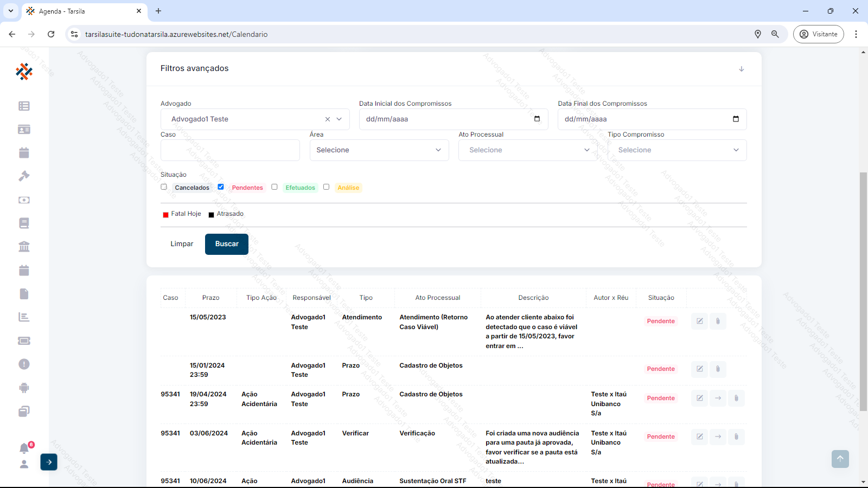The height and width of the screenshot is (488, 868).
Task: Click Limpar to clear filters
Action: click(x=182, y=244)
